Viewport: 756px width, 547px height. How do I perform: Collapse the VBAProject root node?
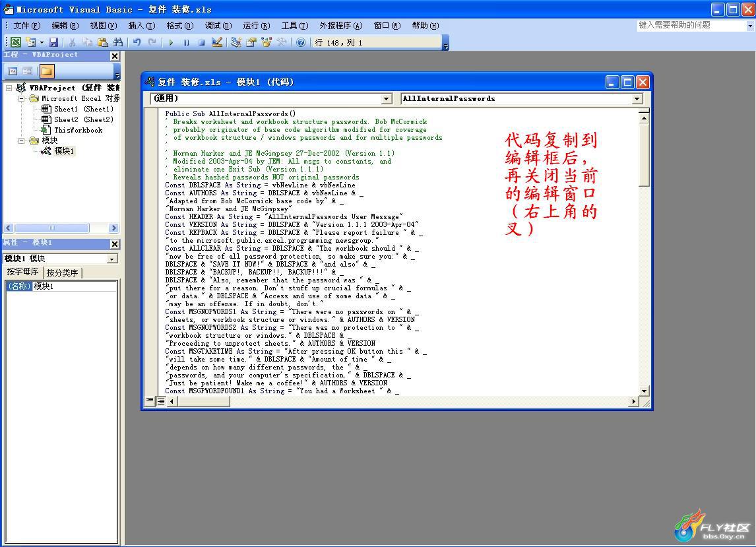[x=9, y=88]
